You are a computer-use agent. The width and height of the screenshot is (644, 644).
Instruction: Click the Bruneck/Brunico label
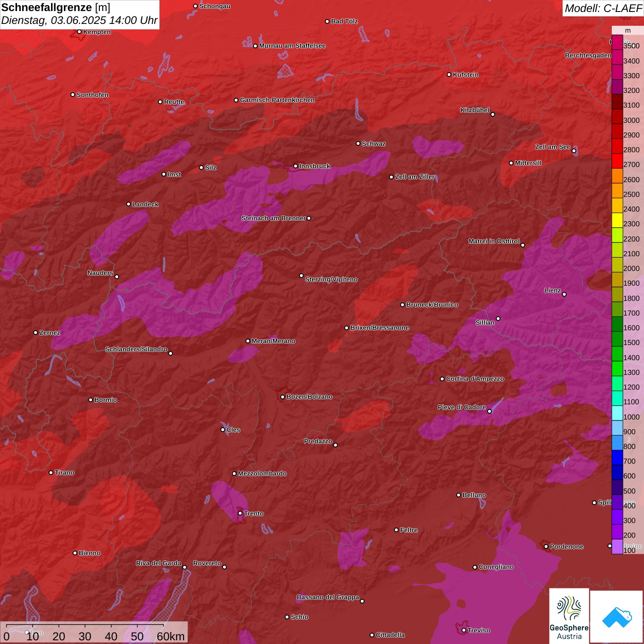[432, 305]
